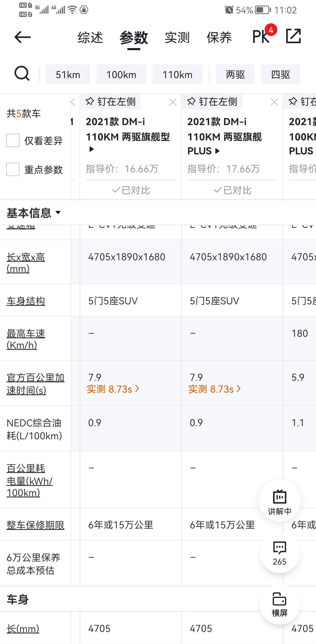Tap the PK comparison button with badge
This screenshot has width=316, height=644.
(264, 34)
